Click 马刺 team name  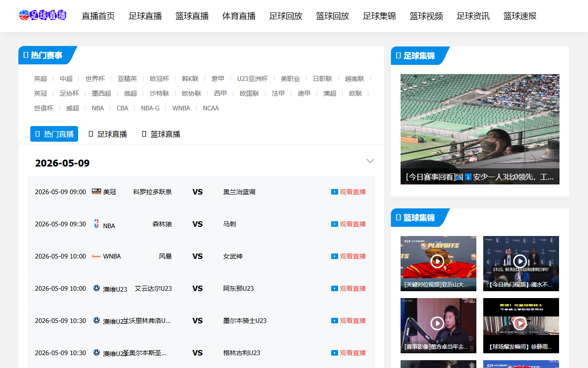230,224
